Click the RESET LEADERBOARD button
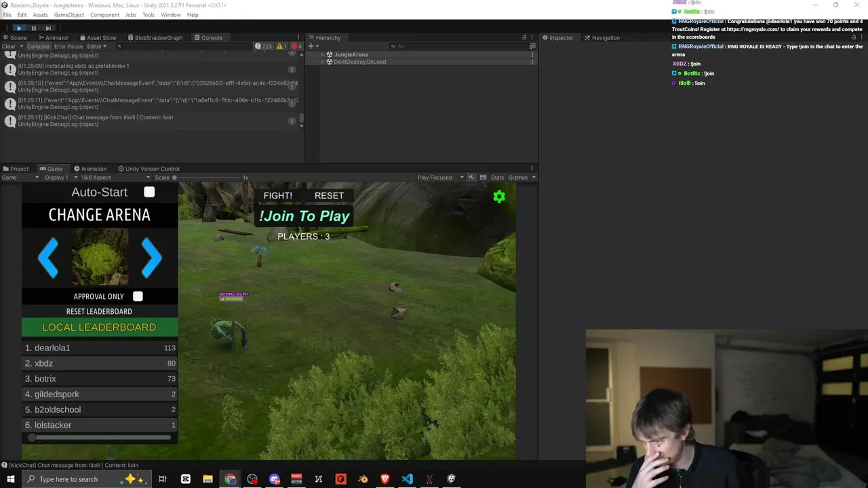 [99, 311]
